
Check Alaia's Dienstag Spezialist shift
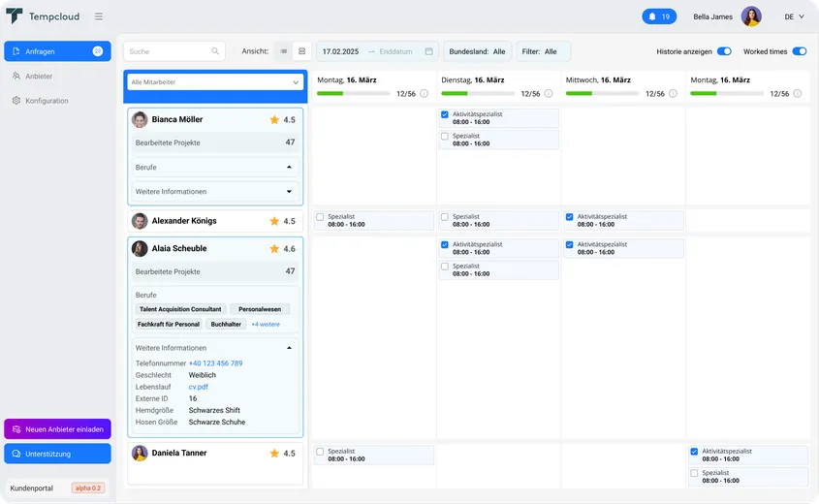[445, 267]
